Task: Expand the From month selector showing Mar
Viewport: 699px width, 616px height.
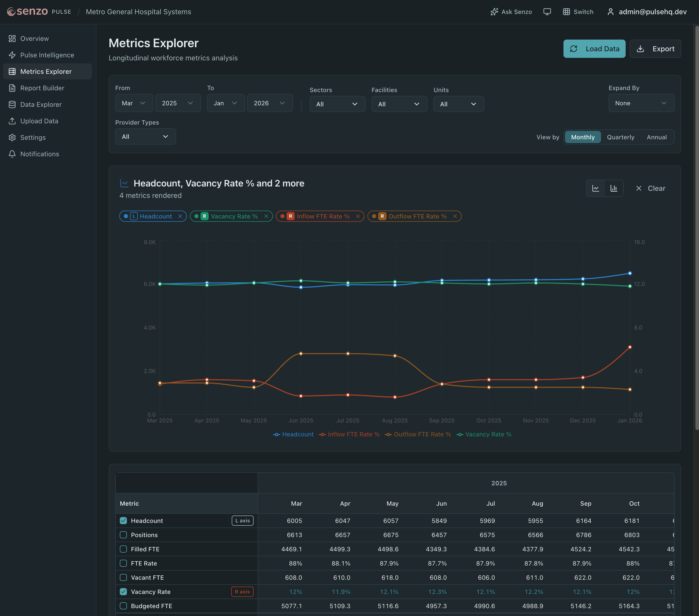Action: (x=134, y=103)
